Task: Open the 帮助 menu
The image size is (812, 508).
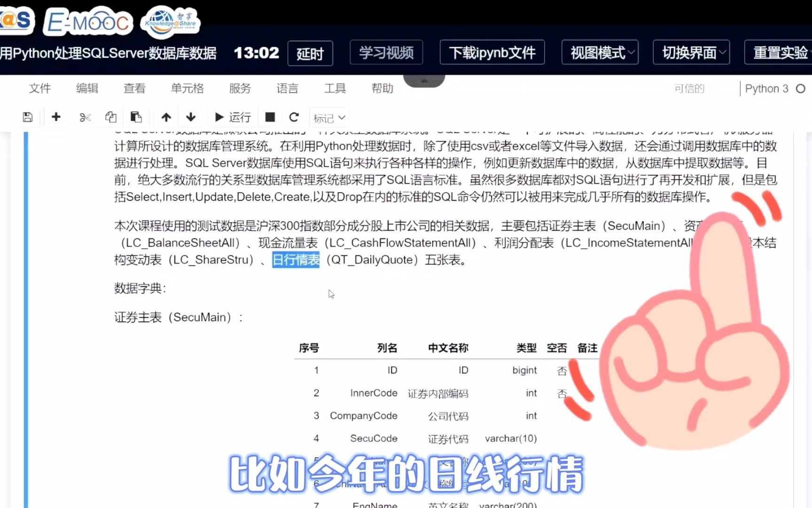Action: [x=383, y=88]
